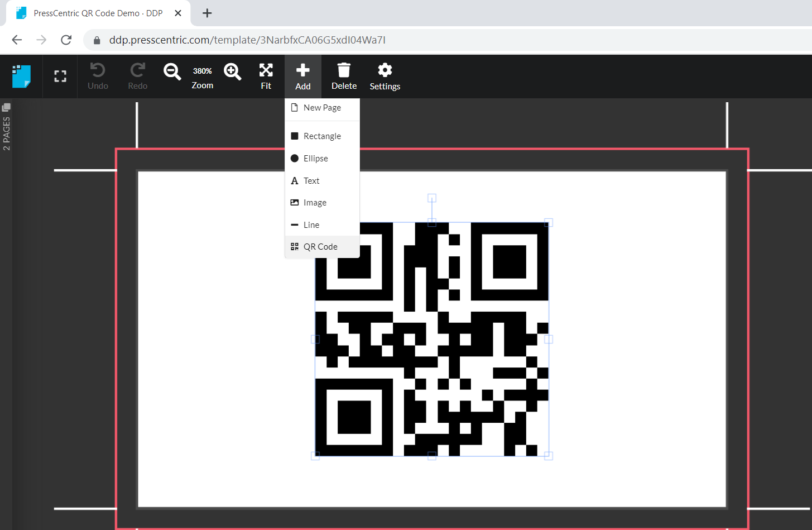View site lock security info
Screen dimensions: 812x530
point(97,40)
